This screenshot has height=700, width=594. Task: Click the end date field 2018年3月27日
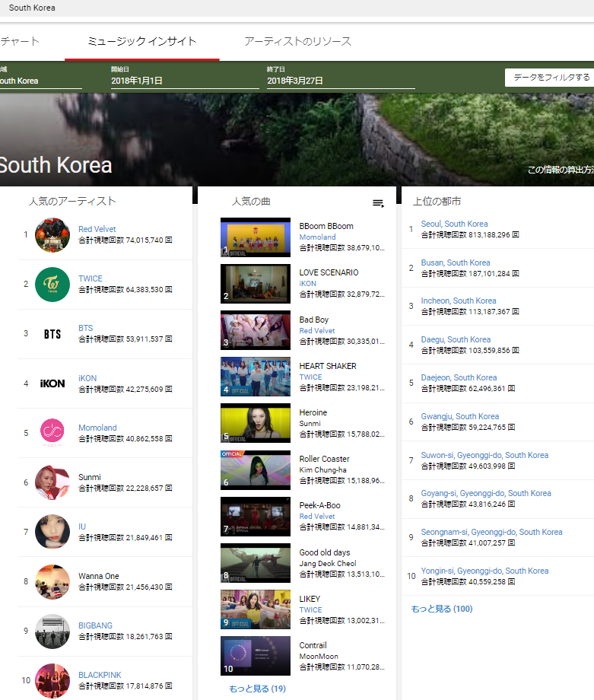(341, 81)
